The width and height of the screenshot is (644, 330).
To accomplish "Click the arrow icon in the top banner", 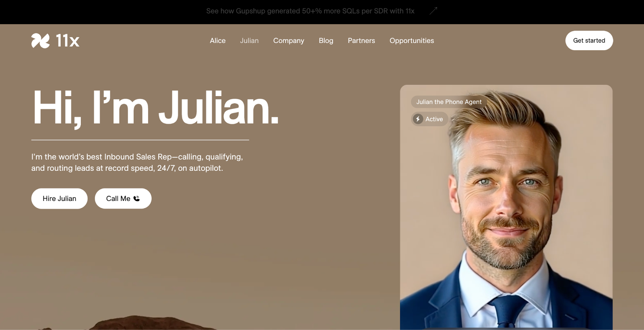I will [433, 11].
